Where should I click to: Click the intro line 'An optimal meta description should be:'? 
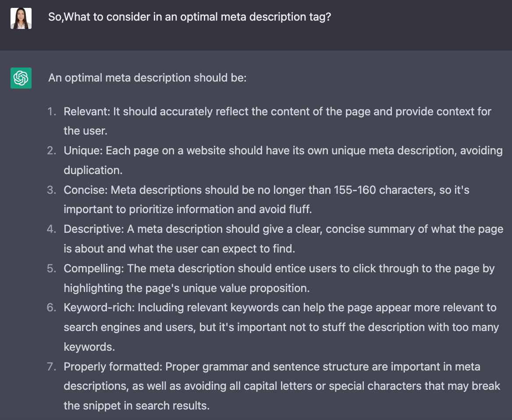click(147, 78)
